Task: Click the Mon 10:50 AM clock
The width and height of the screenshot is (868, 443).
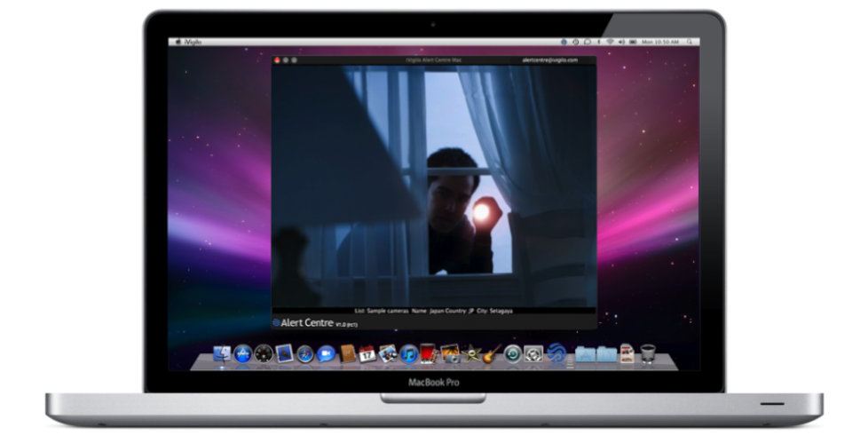Action: pos(659,42)
